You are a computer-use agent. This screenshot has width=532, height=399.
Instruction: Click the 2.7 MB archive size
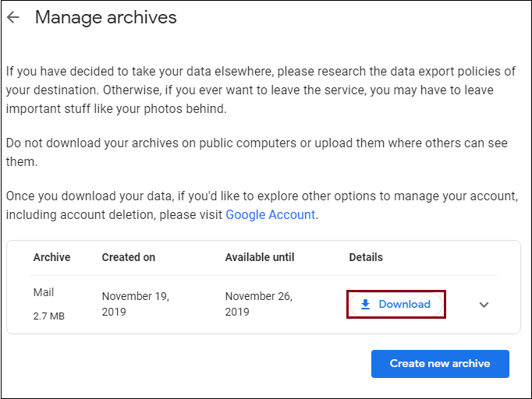click(49, 316)
